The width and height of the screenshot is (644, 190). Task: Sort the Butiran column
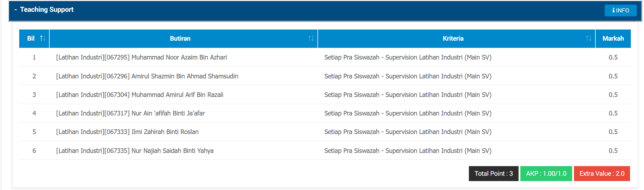click(x=311, y=38)
